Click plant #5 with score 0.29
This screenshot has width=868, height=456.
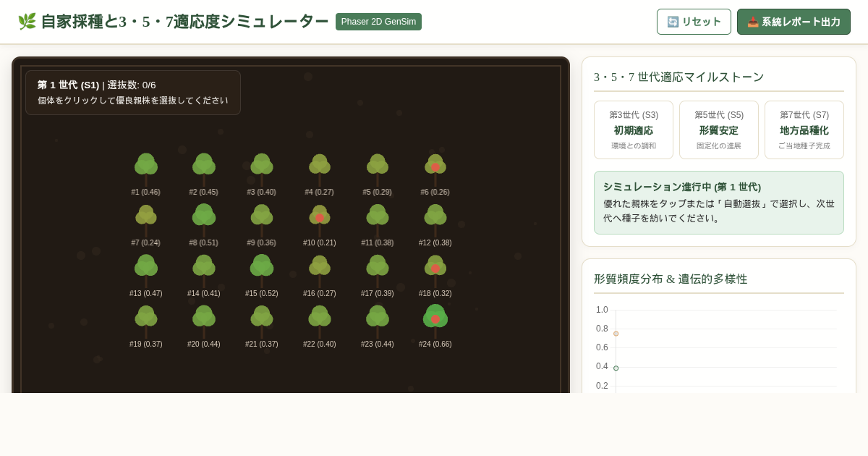[x=378, y=171]
